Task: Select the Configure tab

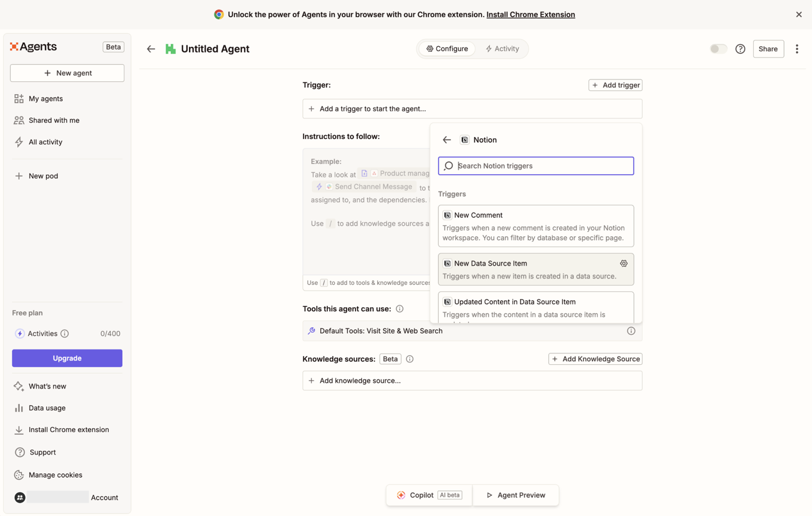Action: [447, 49]
